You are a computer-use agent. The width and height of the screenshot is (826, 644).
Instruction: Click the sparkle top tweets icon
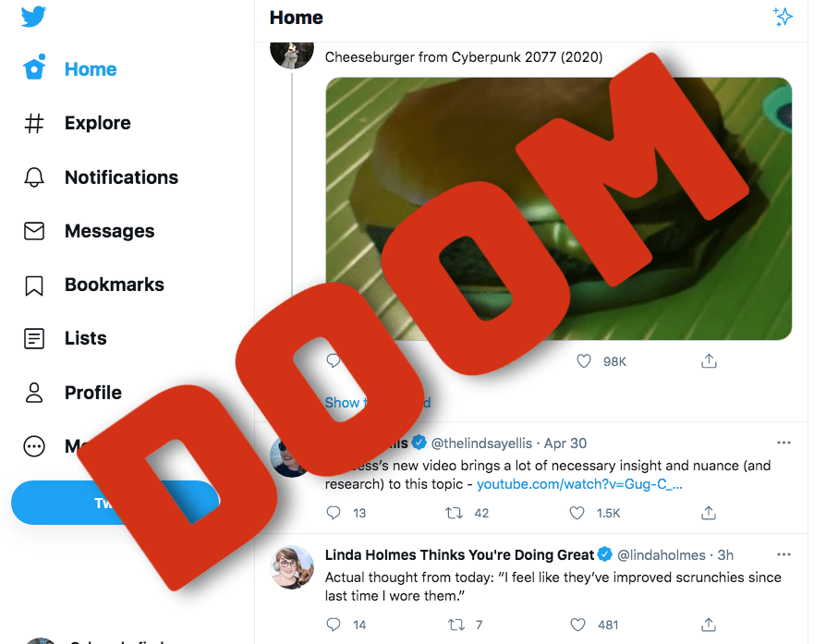click(783, 17)
